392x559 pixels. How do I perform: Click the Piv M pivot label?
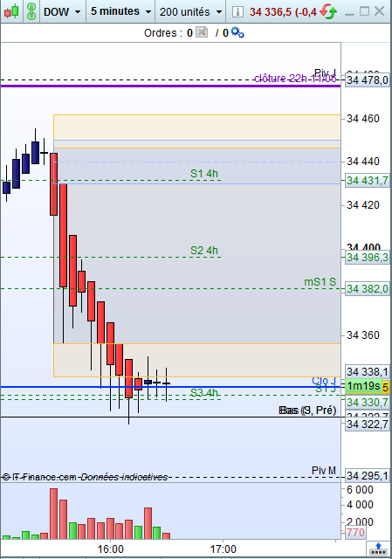(x=324, y=471)
